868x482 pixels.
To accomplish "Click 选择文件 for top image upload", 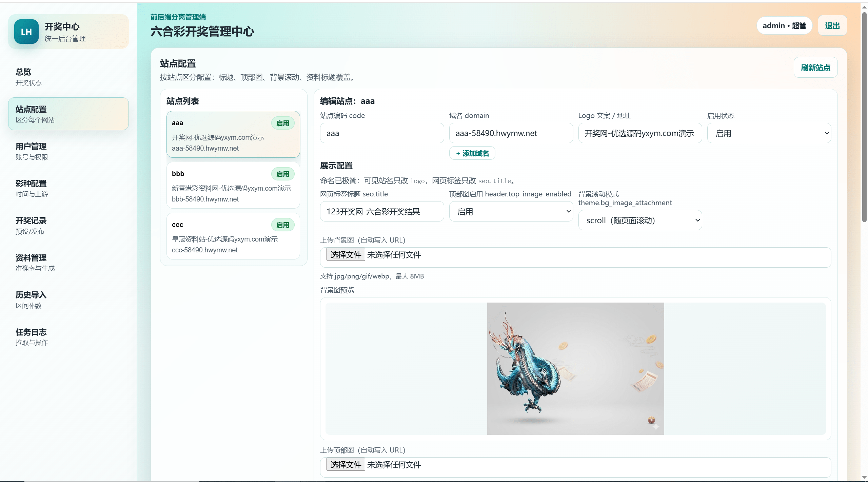I will tap(346, 464).
